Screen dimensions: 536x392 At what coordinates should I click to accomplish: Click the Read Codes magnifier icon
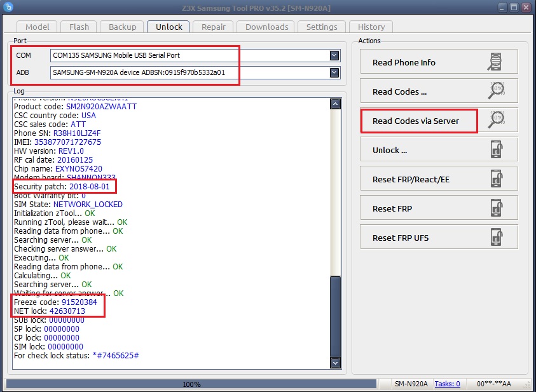pos(497,91)
